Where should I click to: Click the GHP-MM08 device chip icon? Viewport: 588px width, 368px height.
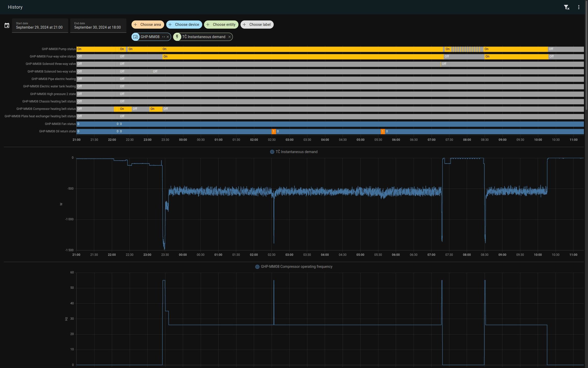[x=136, y=37]
